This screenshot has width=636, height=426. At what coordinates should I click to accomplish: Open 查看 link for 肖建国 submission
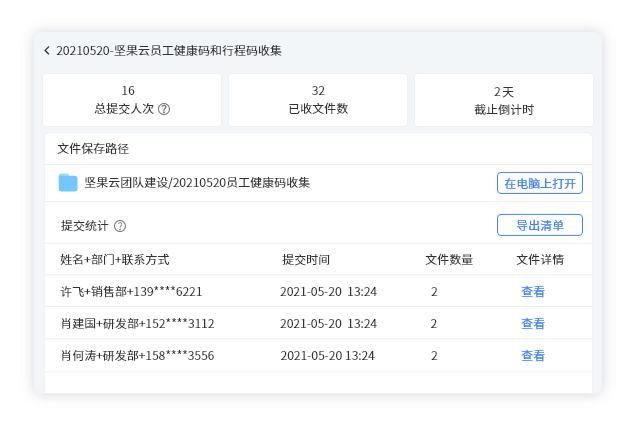532,324
